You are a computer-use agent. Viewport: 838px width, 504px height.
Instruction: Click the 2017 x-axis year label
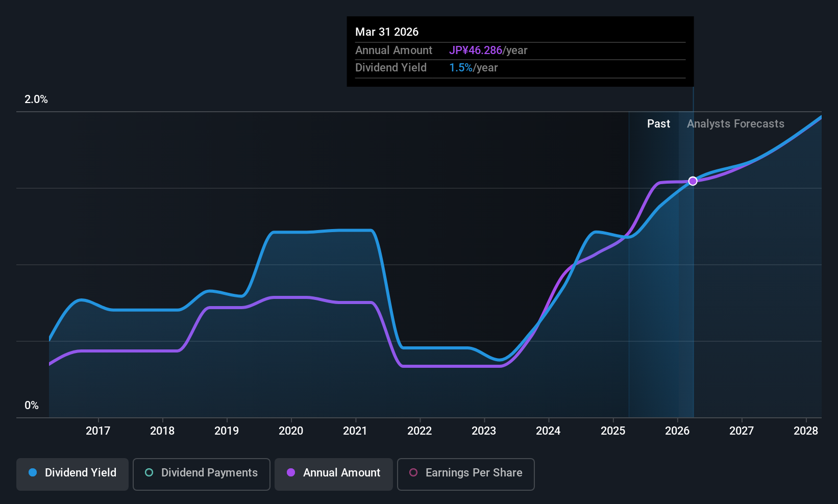[98, 431]
